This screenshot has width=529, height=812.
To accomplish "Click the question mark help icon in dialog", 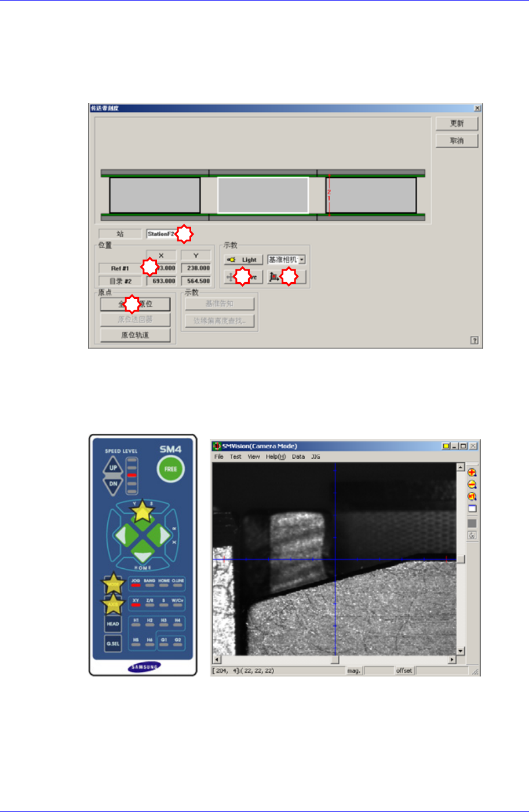I will coord(475,341).
